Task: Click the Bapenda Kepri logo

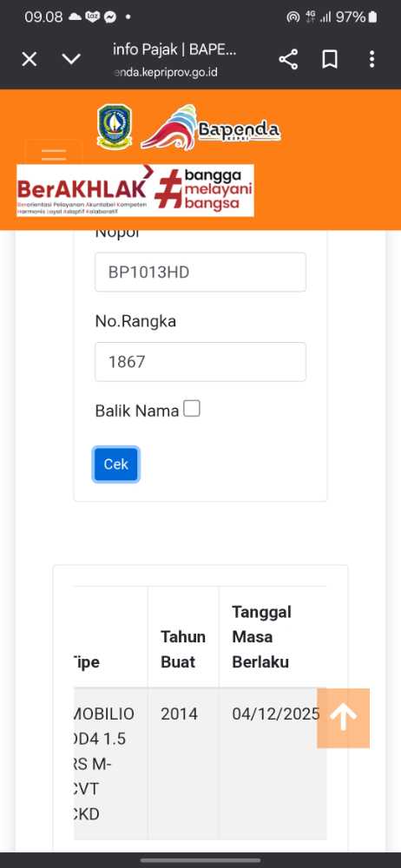Action: click(x=210, y=128)
